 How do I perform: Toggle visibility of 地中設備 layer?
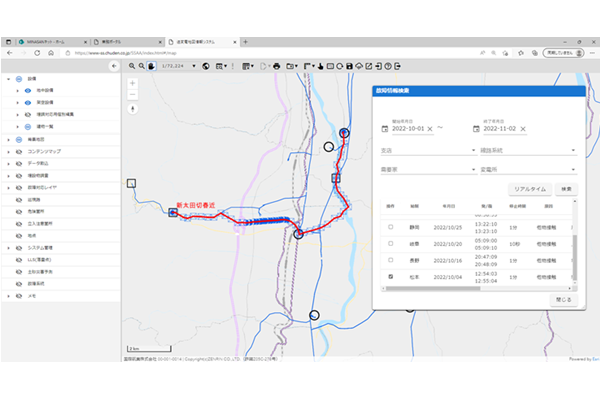(29, 90)
